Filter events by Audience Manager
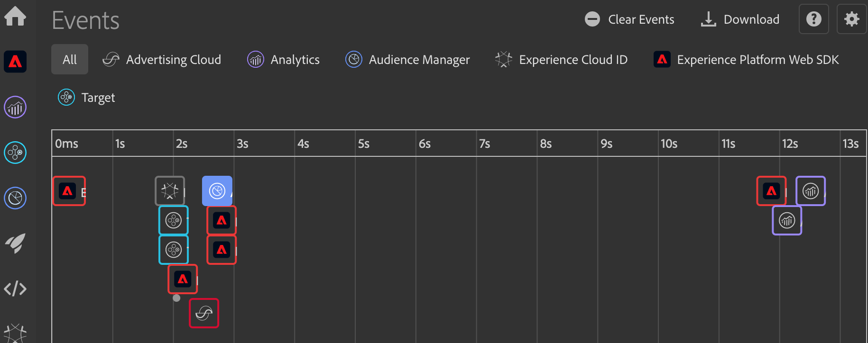The width and height of the screenshot is (868, 343). pos(407,60)
